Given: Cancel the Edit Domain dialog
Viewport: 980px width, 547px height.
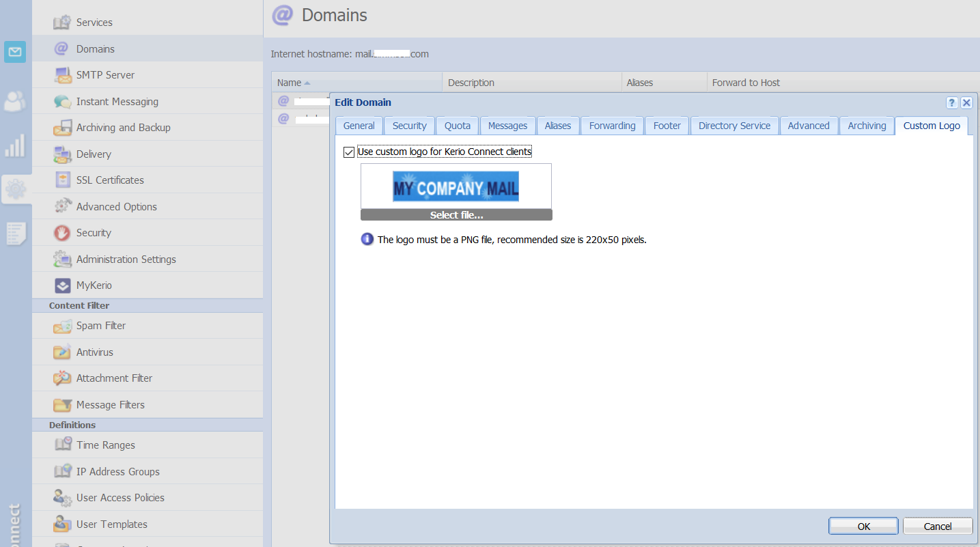Looking at the screenshot, I should pyautogui.click(x=938, y=526).
